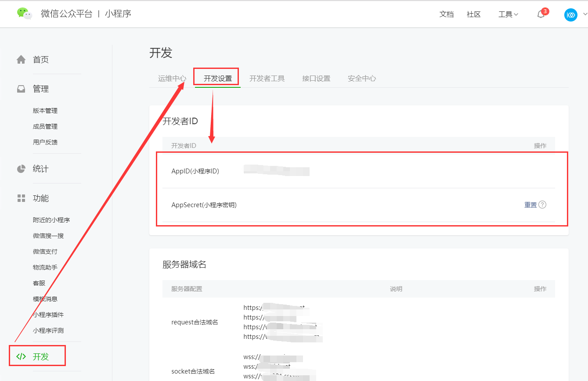Open the 接口设置 tab
Screen dimensions: 588x381
[x=316, y=79]
